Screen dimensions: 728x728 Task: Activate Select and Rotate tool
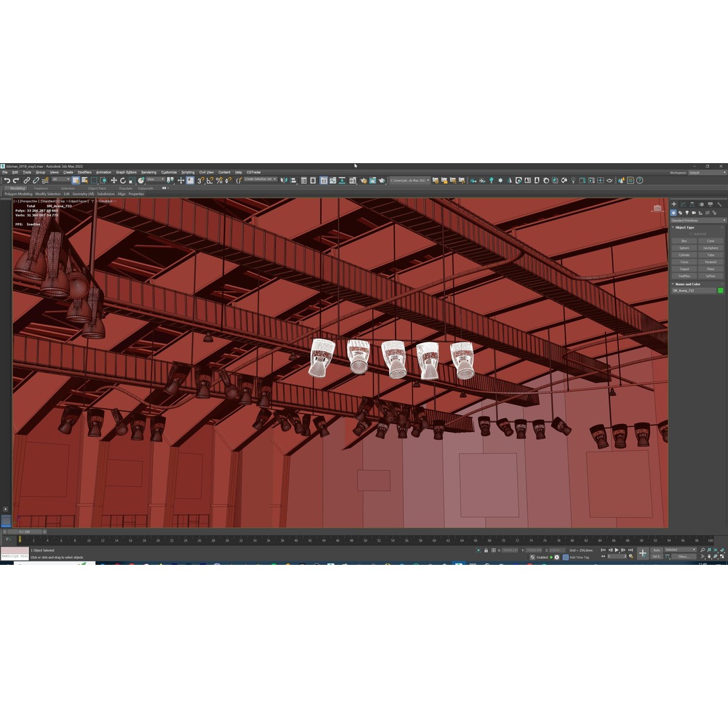tap(123, 181)
